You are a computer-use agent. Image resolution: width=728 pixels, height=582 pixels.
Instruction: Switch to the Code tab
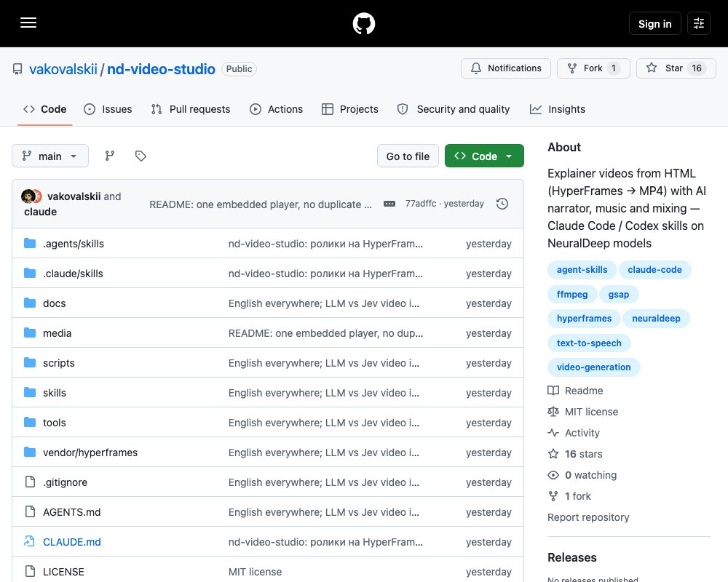click(x=44, y=109)
